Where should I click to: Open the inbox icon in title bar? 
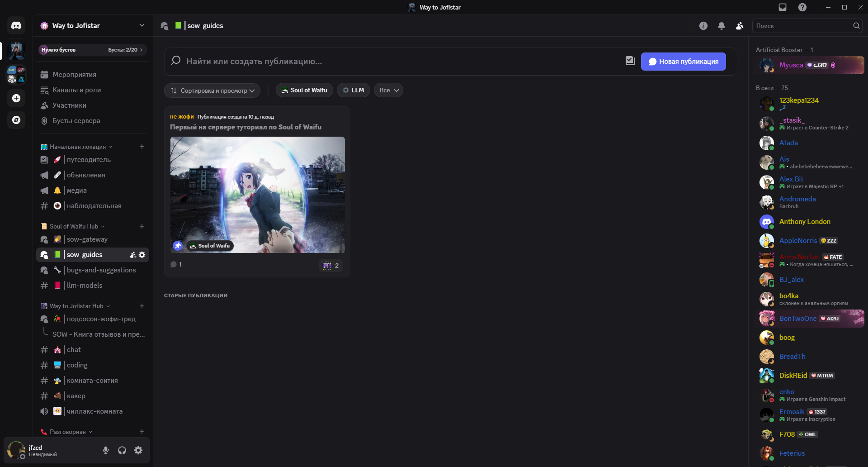point(783,7)
